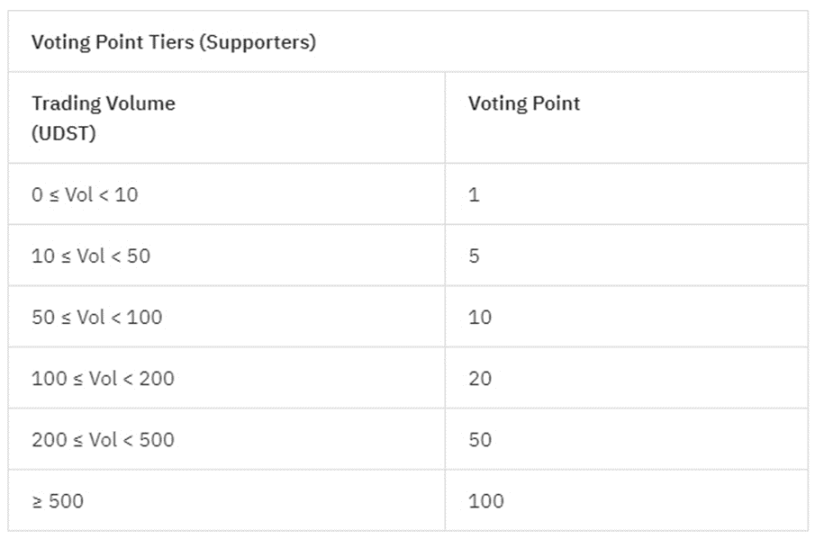Select the 'Trading Volume' column header text
Image resolution: width=815 pixels, height=539 pixels.
103,103
